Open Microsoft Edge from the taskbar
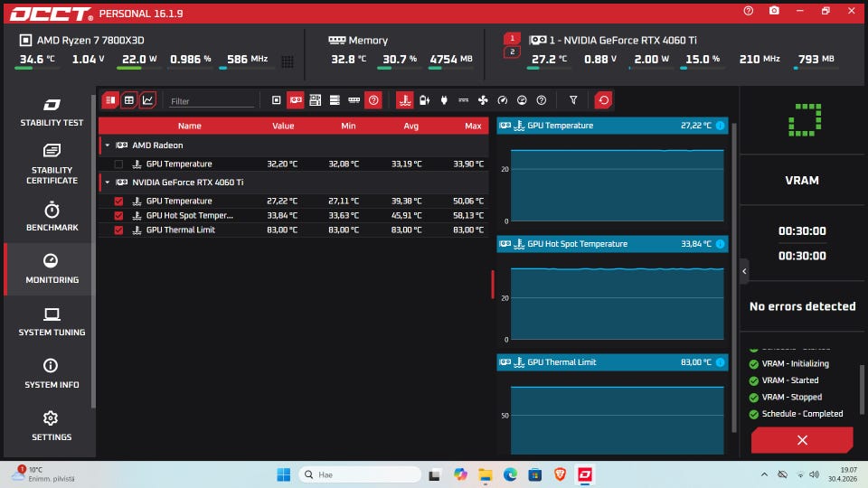 tap(510, 474)
